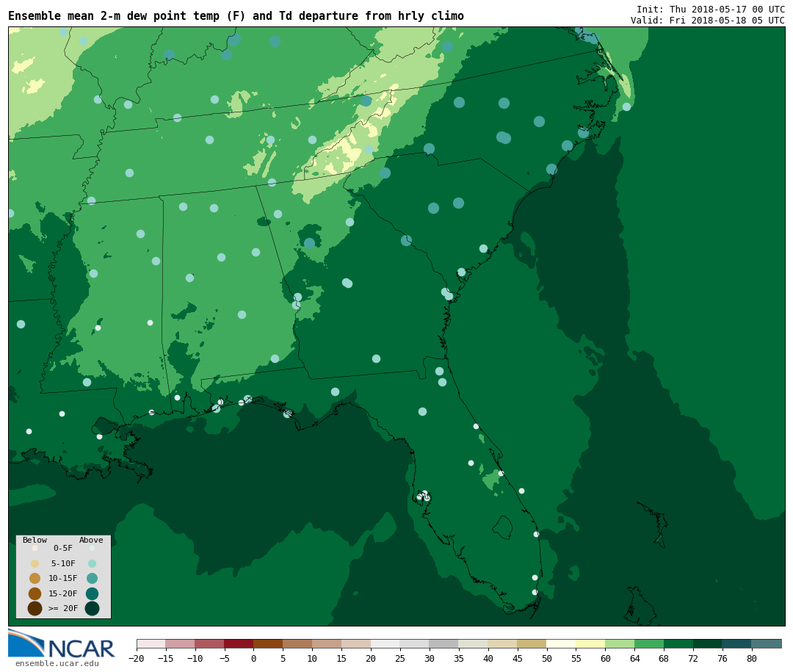Screen dimensions: 793x672
Task: Pick the pale yellow 55 to 60 colorbar swatch
Action: click(591, 643)
